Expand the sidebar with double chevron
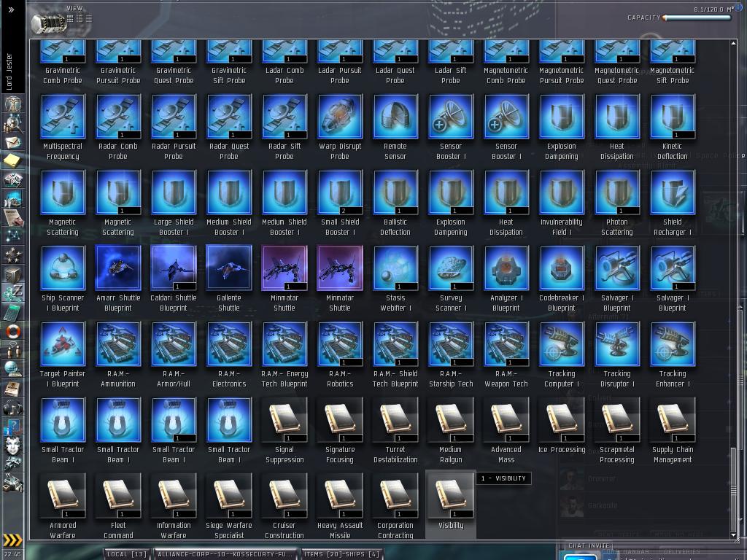The width and height of the screenshot is (747, 560). pyautogui.click(x=12, y=9)
